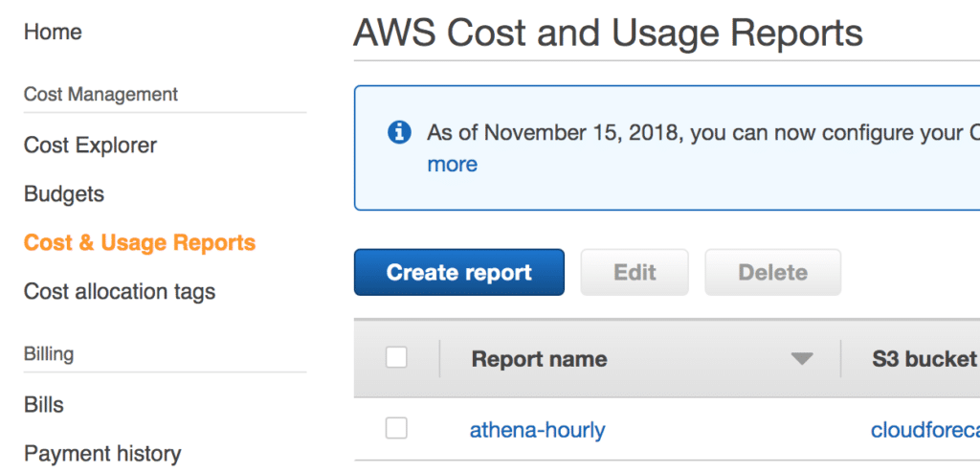Open the Bills page
Screen dimensions: 980x472
point(44,404)
